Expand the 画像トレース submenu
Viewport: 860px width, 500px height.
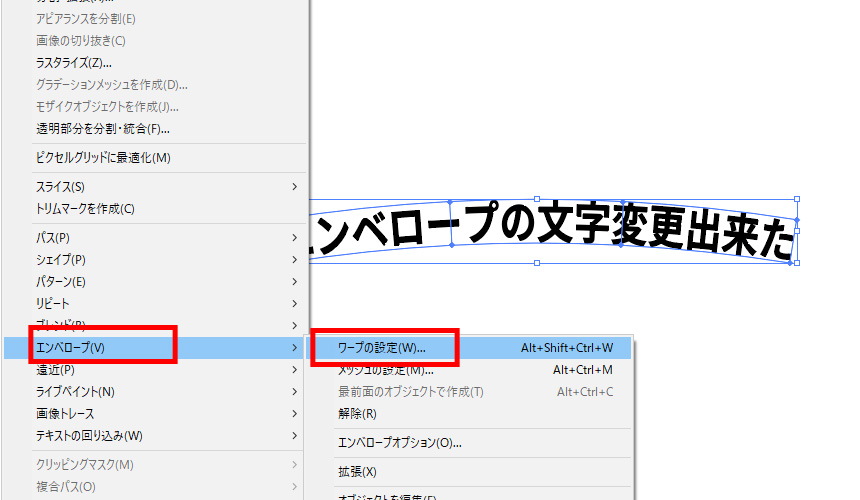pos(67,413)
